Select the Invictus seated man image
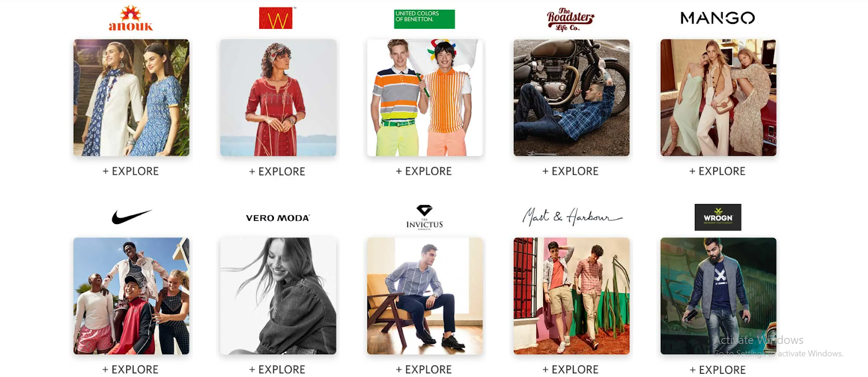868x377 pixels. point(425,296)
